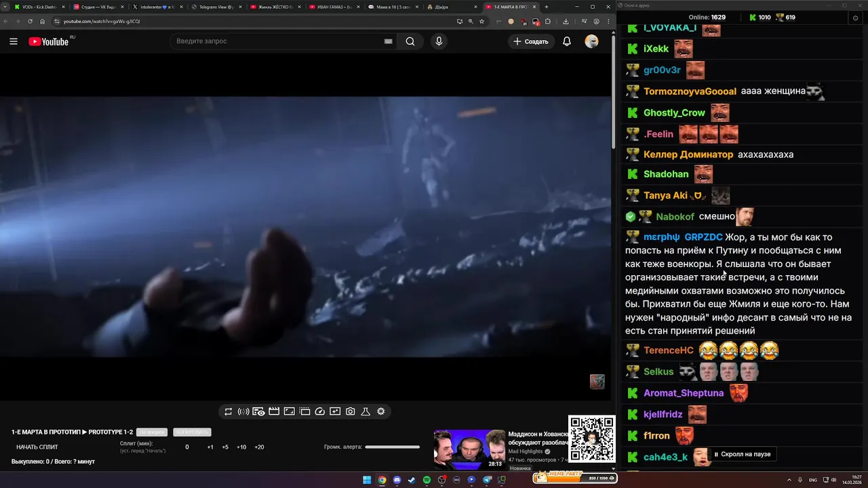The width and height of the screenshot is (868, 488).
Task: Open the gear settings icon in player toolbar
Action: coord(381,411)
